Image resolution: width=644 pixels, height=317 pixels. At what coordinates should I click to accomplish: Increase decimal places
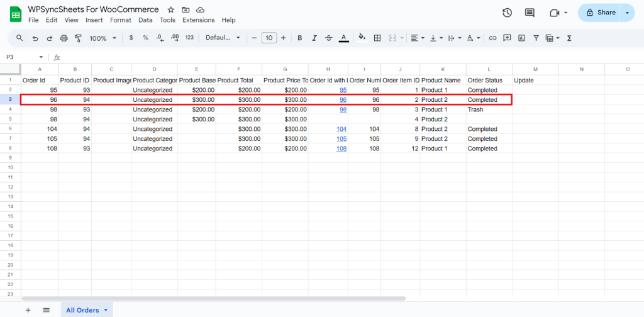click(175, 38)
